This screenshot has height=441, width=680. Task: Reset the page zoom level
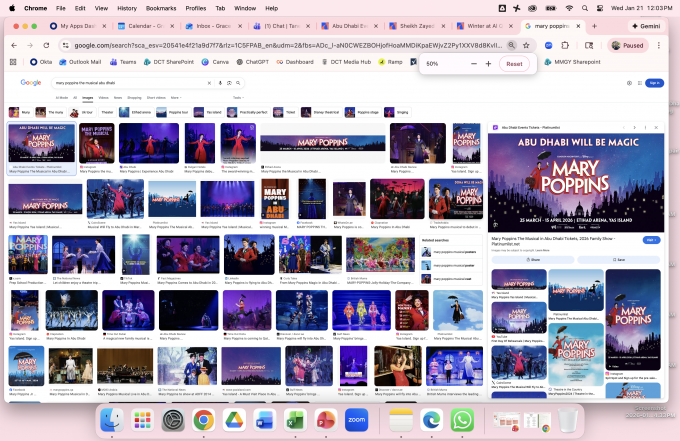tap(514, 63)
